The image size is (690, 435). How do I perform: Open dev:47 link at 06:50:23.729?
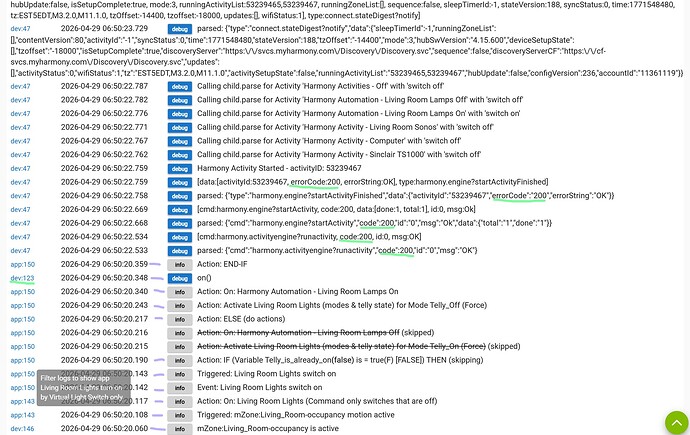point(20,29)
